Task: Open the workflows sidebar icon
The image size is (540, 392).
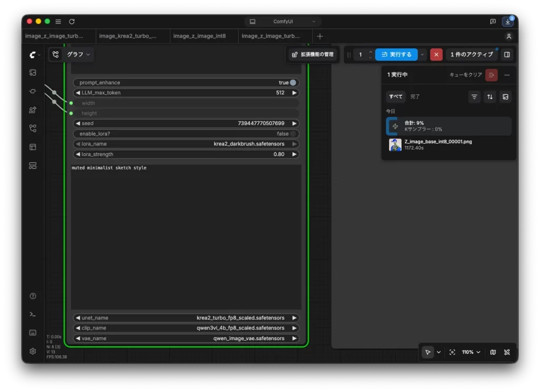Action: [x=33, y=129]
